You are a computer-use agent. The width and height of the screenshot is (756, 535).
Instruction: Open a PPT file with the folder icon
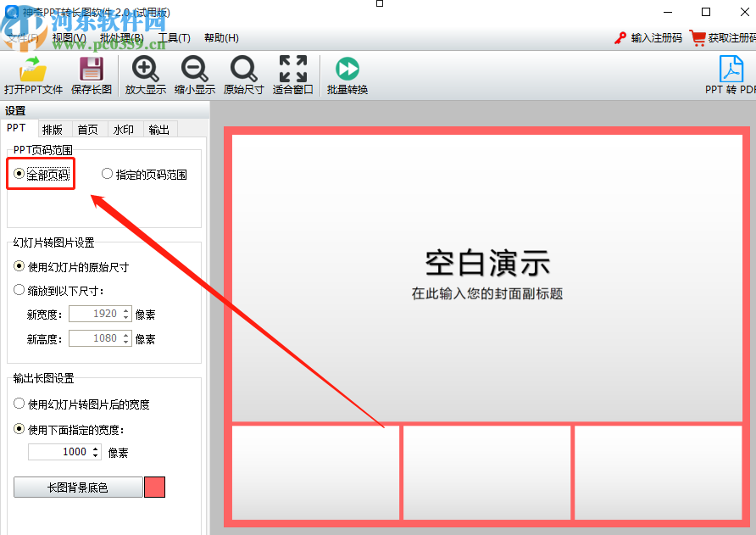(33, 75)
